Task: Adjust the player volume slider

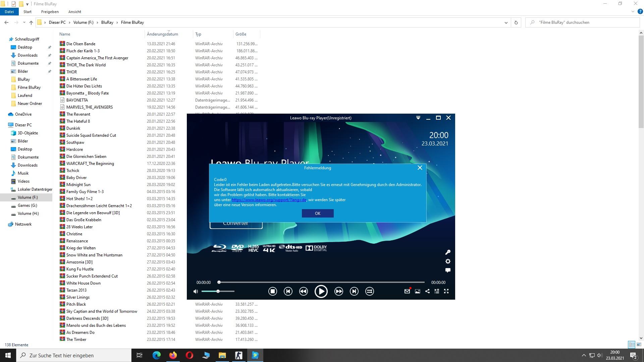Action: pos(218,291)
